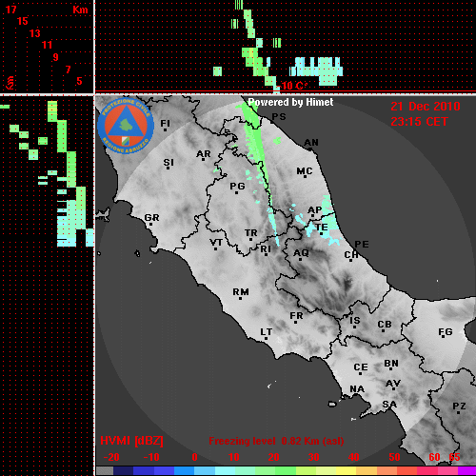Viewport: 476px width, 476px height.
Task: Click the IS city label
Action: pyautogui.click(x=355, y=321)
